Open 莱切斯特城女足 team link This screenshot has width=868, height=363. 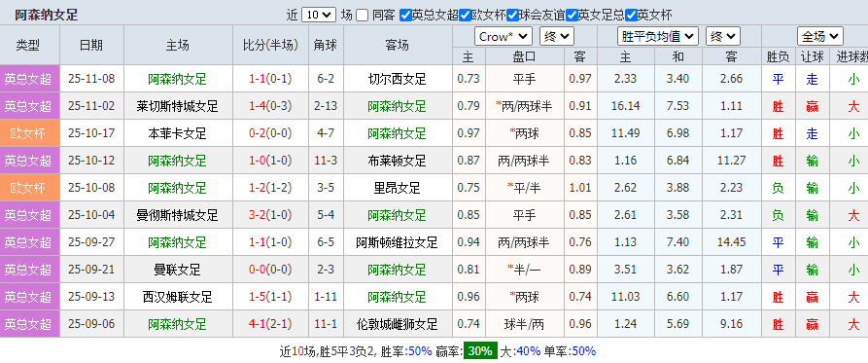177,106
